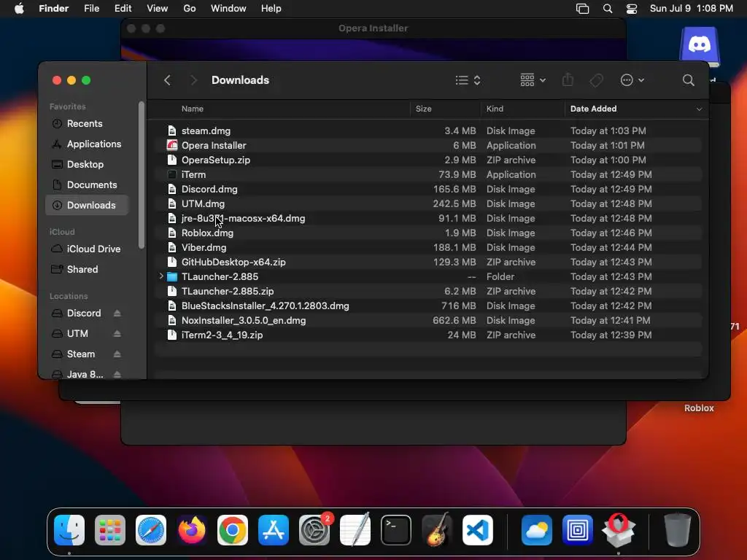Click the Share icon in Finder toolbar
The height and width of the screenshot is (560, 747).
click(x=568, y=79)
